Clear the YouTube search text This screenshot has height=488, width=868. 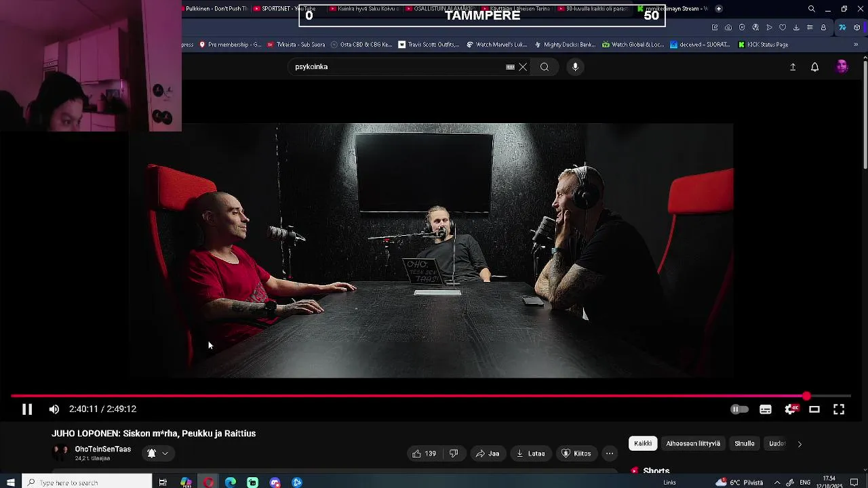click(x=523, y=67)
